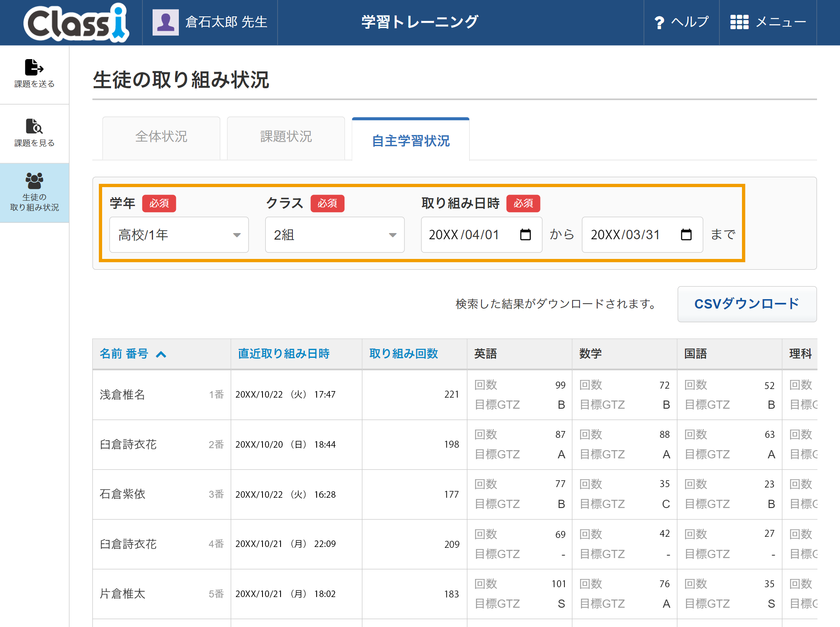
Task: Open ヘルプ question mark icon
Action: pyautogui.click(x=659, y=23)
